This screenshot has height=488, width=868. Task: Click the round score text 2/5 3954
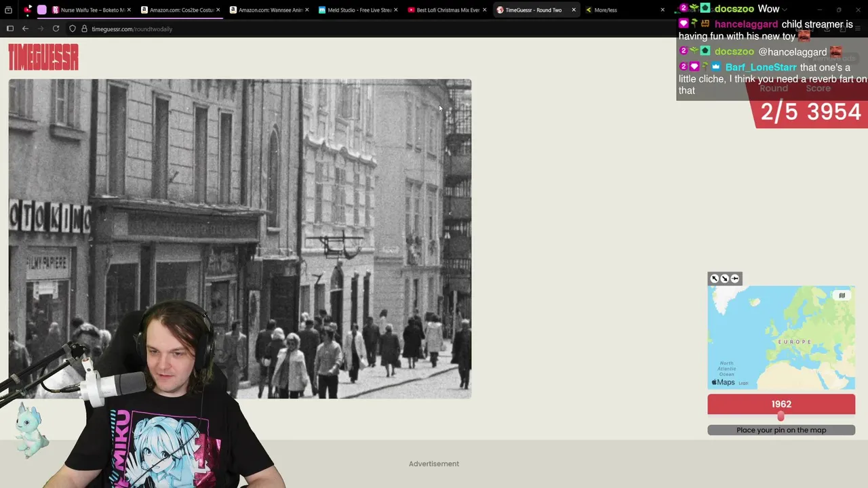[x=810, y=112]
